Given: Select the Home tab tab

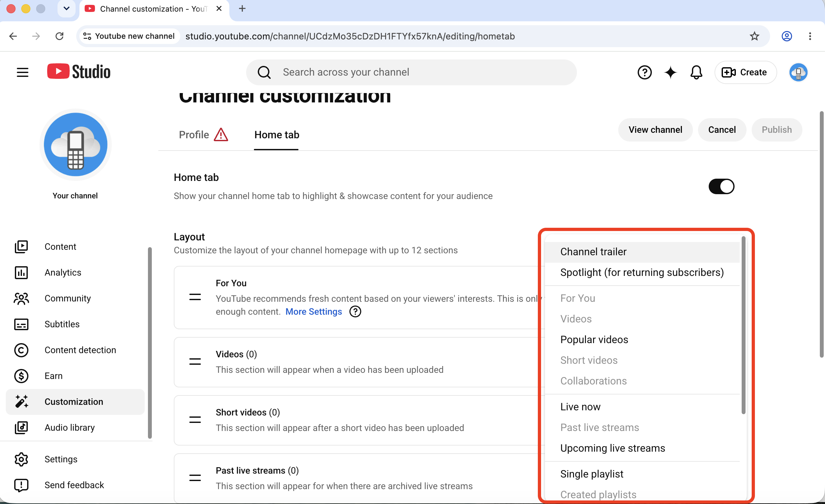Looking at the screenshot, I should coord(277,135).
